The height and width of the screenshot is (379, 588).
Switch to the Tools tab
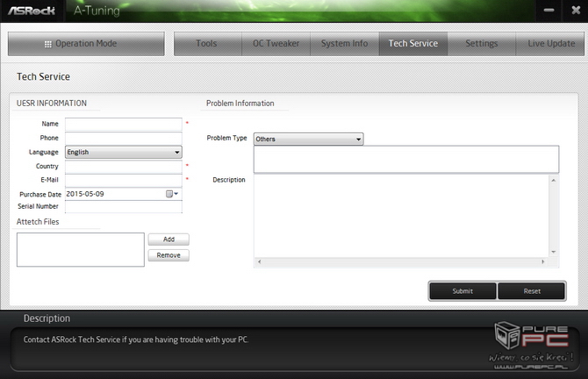pos(206,44)
